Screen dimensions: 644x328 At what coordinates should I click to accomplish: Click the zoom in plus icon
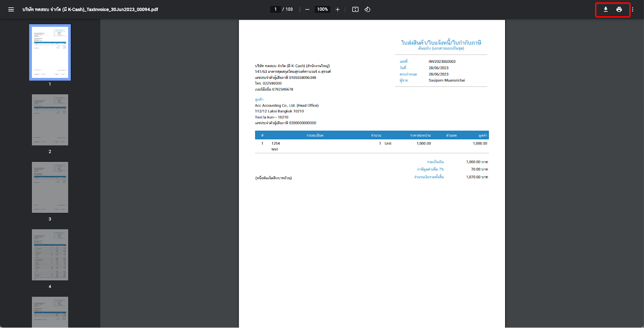click(337, 9)
